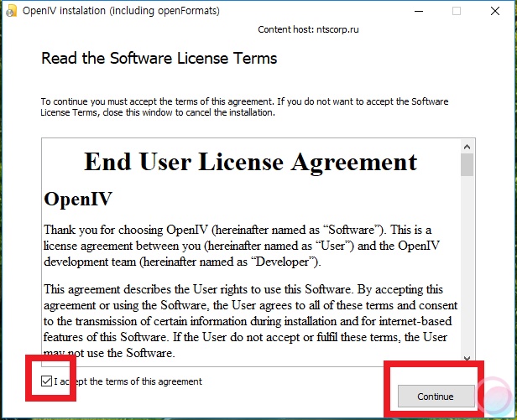Click the paragraph starting 'This agreement describes'
This screenshot has width=517, height=420.
[x=250, y=321]
